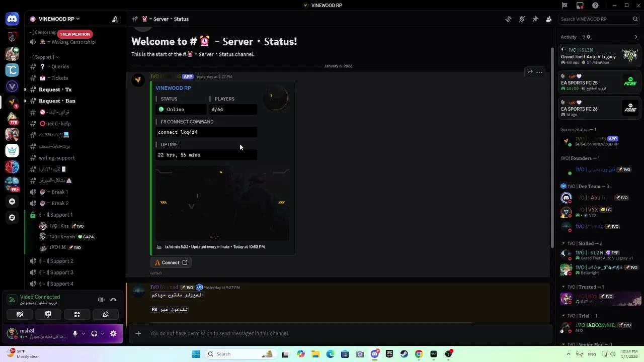Forward the server status message
Screen dimensions: 644x362
[x=530, y=72]
